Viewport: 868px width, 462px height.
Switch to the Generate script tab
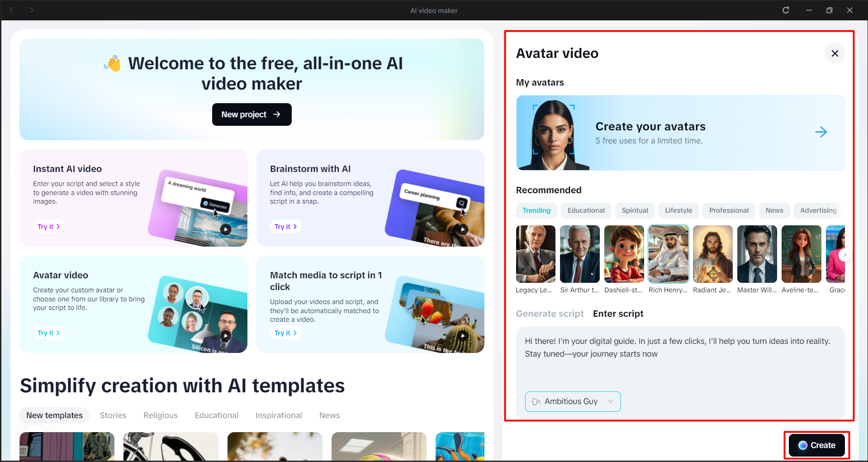[x=549, y=313]
